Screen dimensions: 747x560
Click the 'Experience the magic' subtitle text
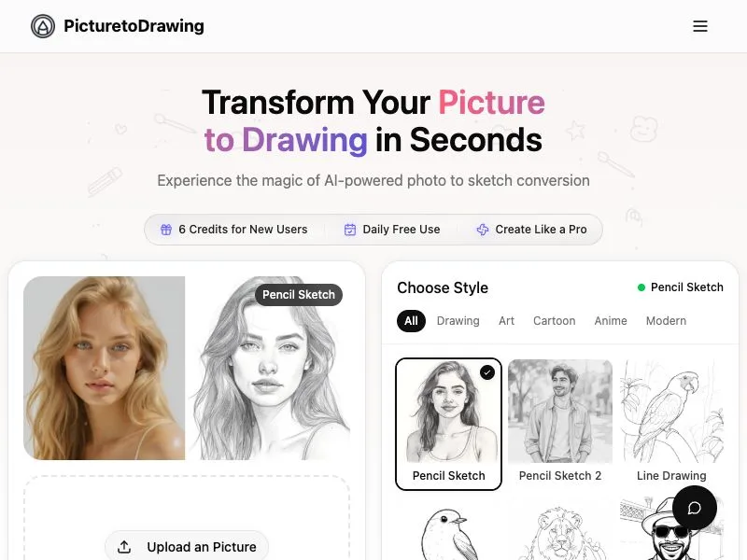point(373,180)
